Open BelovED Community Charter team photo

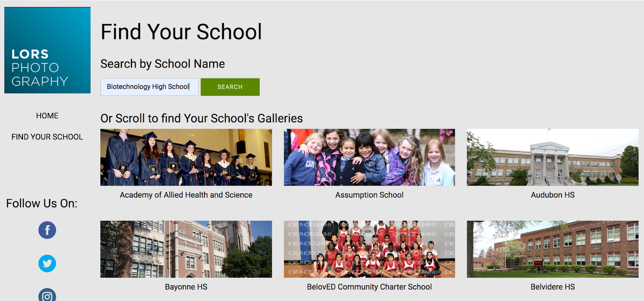(369, 249)
